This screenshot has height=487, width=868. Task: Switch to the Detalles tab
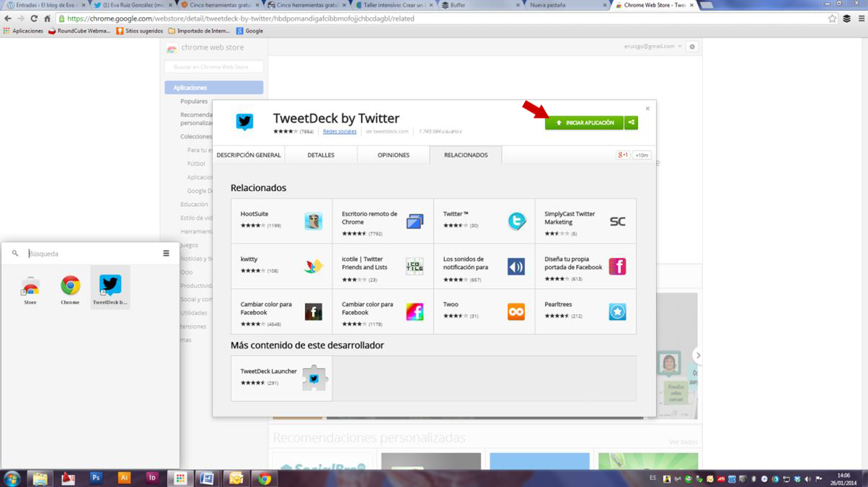(x=321, y=155)
